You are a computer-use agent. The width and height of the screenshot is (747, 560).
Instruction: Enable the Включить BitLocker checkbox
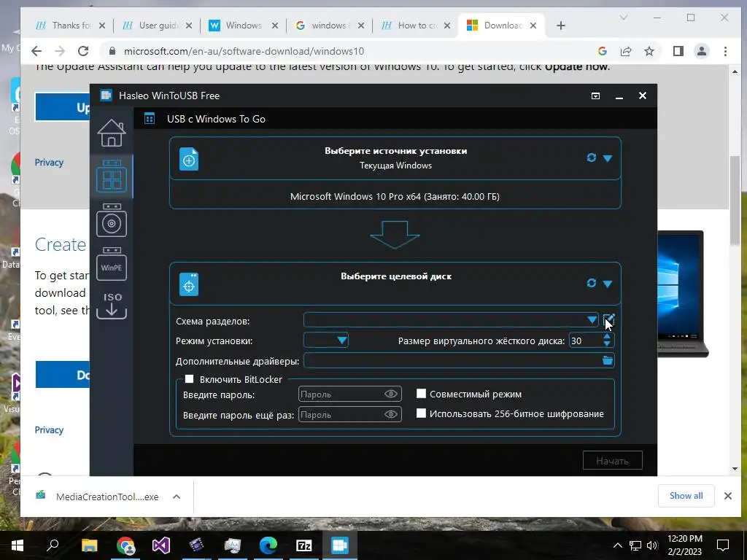tap(190, 379)
